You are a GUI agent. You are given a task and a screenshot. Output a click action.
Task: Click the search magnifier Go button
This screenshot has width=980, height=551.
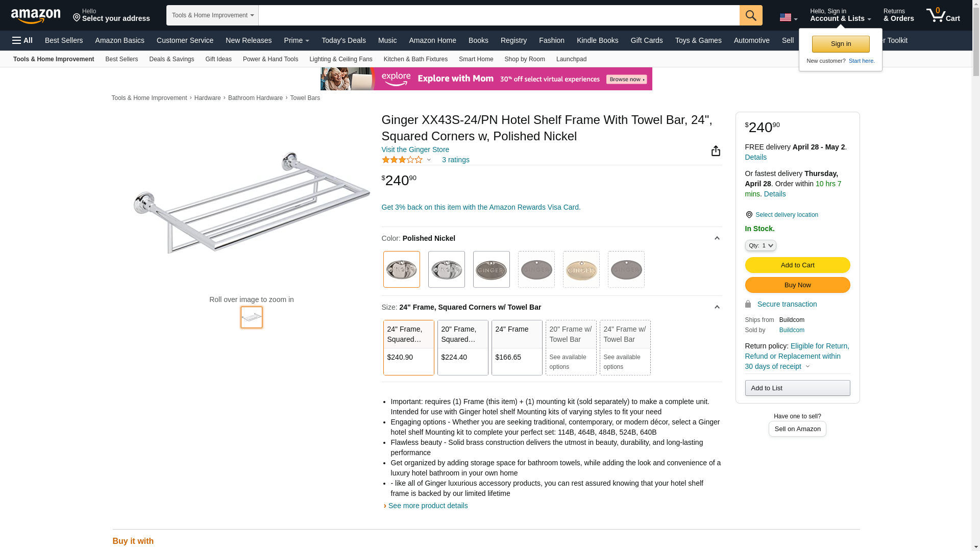tap(751, 15)
